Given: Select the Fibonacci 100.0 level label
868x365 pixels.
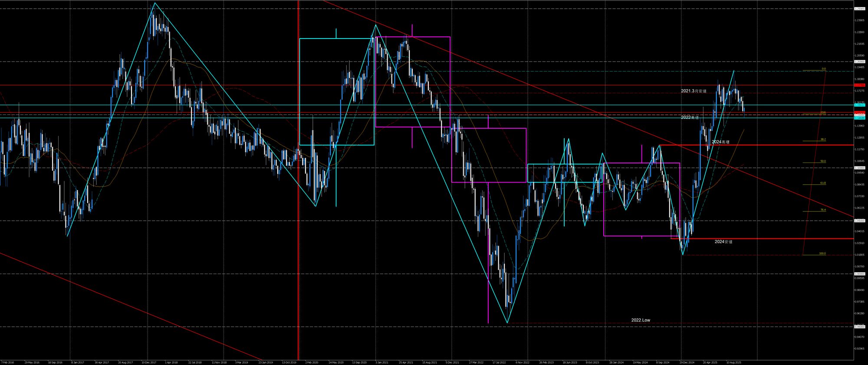Looking at the screenshot, I should coord(822,254).
